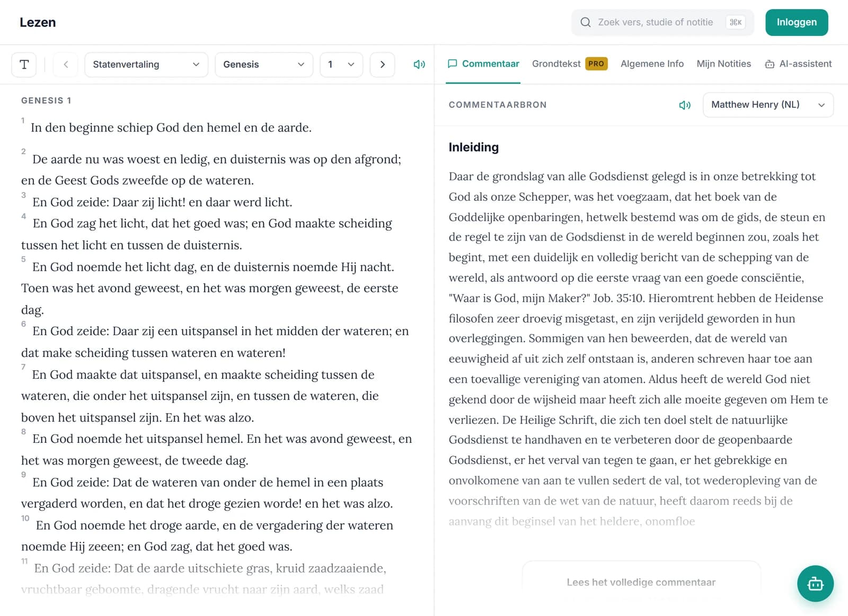Click the ⌘K shortcut badge

click(736, 22)
